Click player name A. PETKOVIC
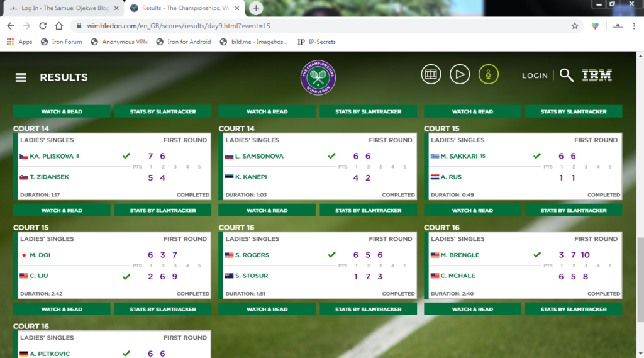The width and height of the screenshot is (644, 358). point(50,354)
